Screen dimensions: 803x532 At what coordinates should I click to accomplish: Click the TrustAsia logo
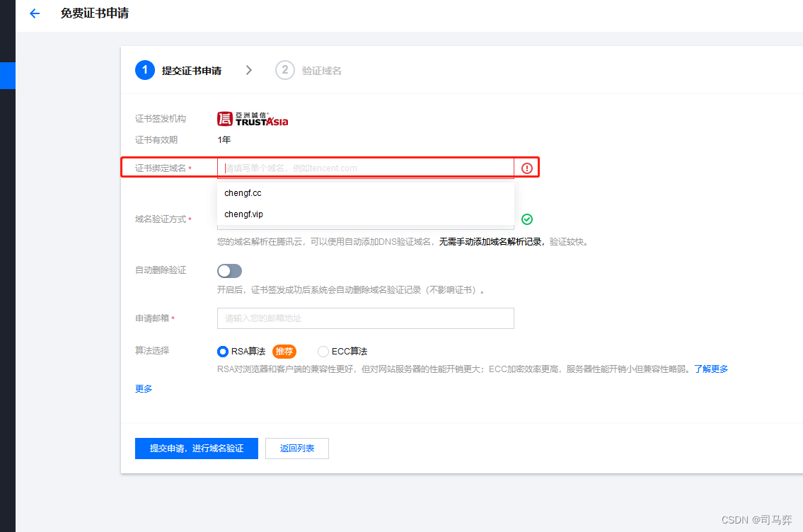pos(253,119)
